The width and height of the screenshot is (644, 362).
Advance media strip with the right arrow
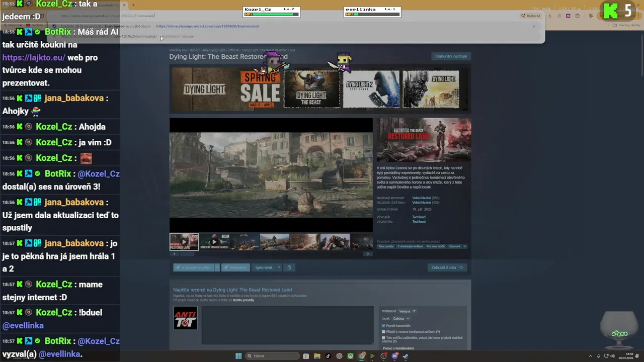(x=368, y=254)
